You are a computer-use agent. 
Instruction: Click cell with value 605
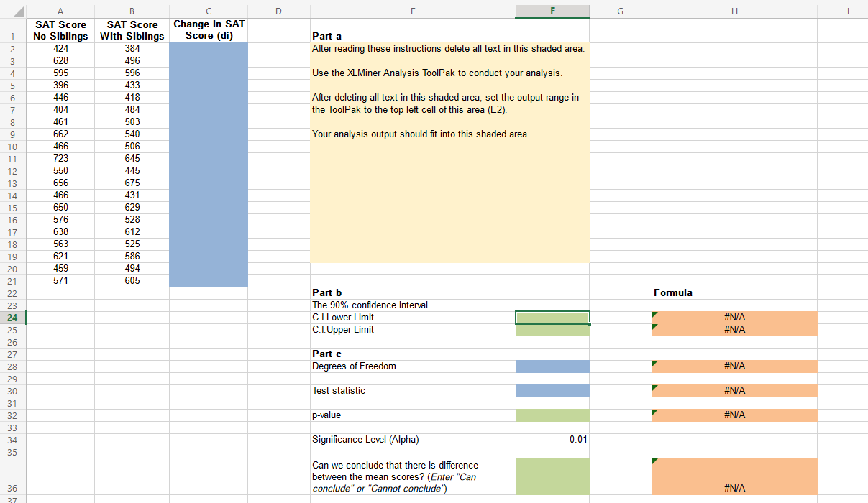click(x=132, y=281)
